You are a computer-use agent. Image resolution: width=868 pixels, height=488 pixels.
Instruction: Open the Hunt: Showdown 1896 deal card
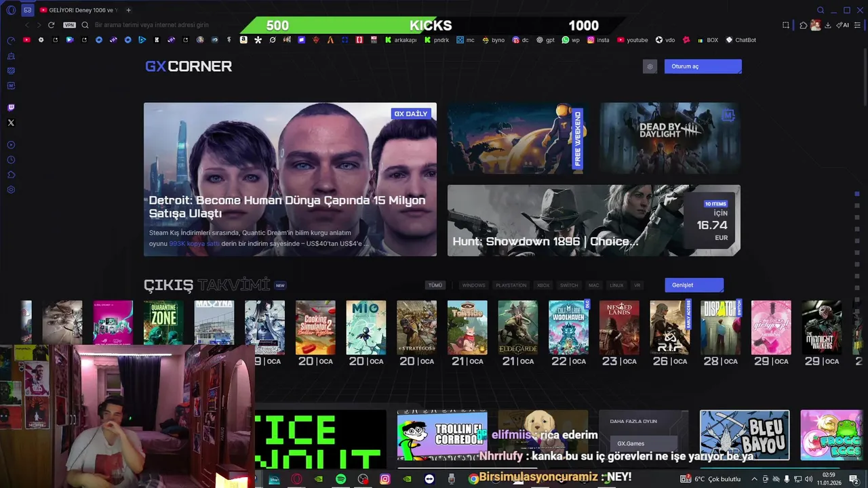(594, 220)
